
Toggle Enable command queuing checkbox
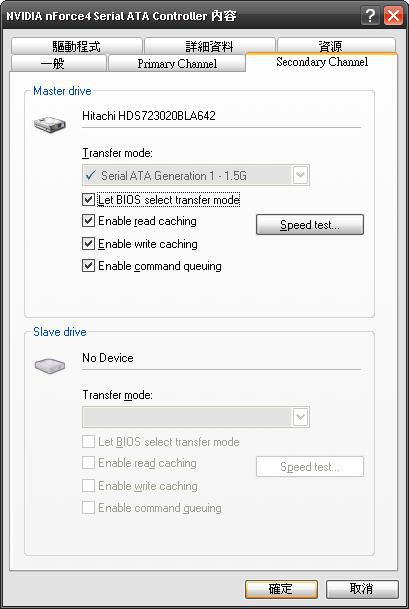(x=89, y=266)
